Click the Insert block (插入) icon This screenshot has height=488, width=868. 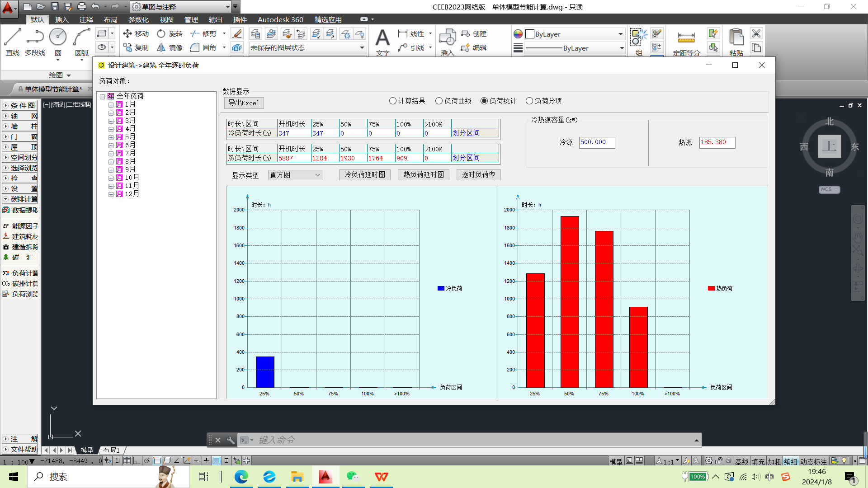(x=447, y=38)
